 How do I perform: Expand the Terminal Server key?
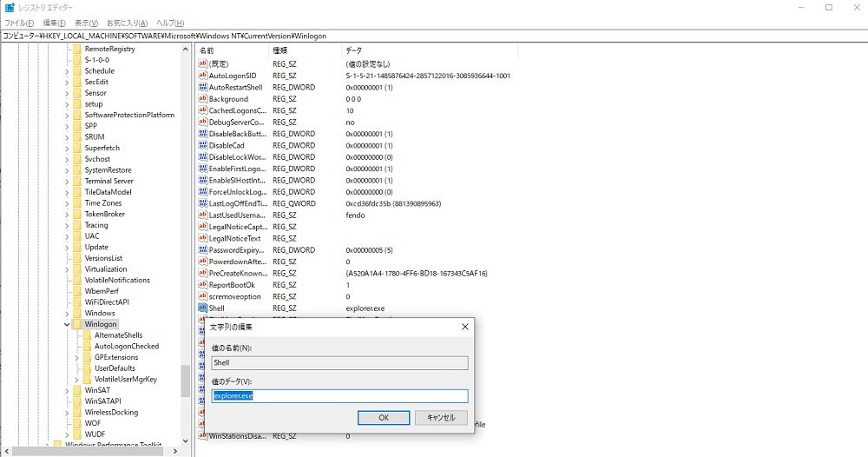coord(67,181)
